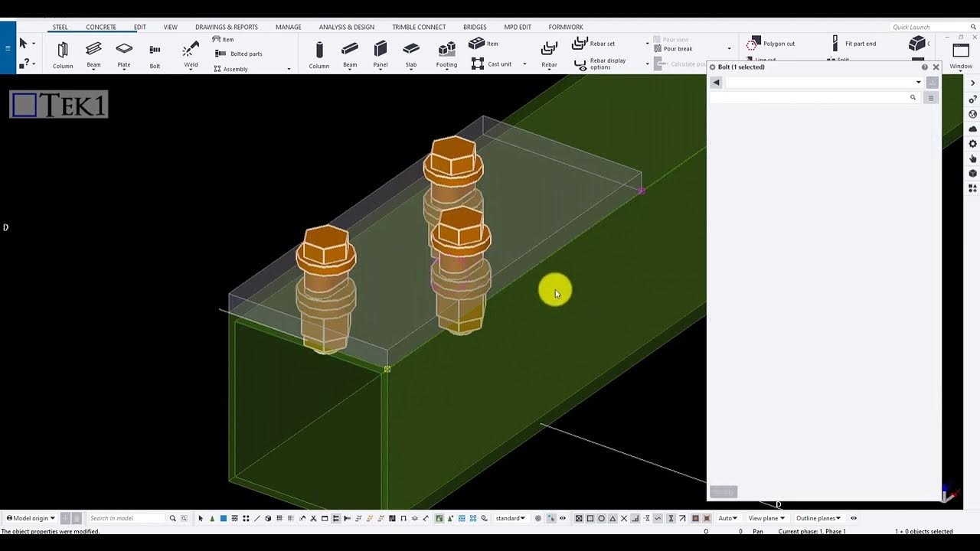The height and width of the screenshot is (551, 980).
Task: Close the Bolt properties panel
Action: (936, 67)
